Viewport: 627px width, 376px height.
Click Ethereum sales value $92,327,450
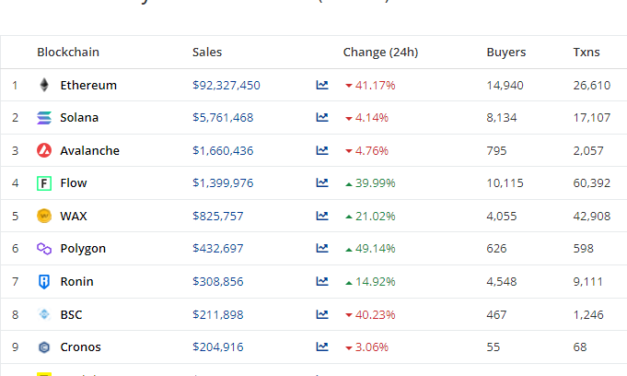click(x=226, y=85)
